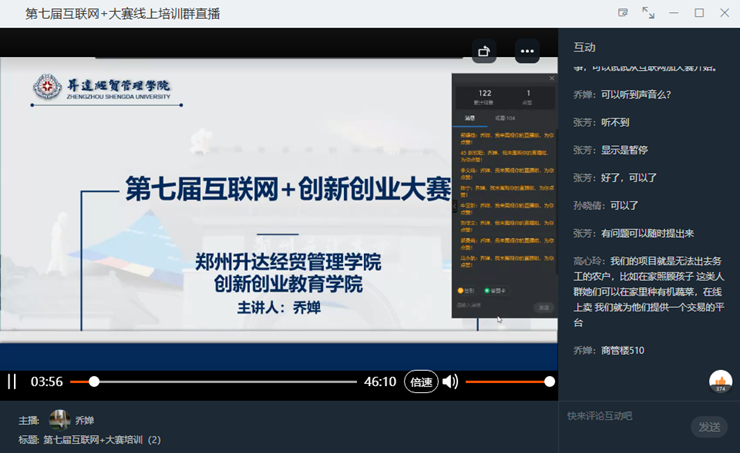Click the orange thumbs-up like button
740x453 pixels.
(x=720, y=381)
